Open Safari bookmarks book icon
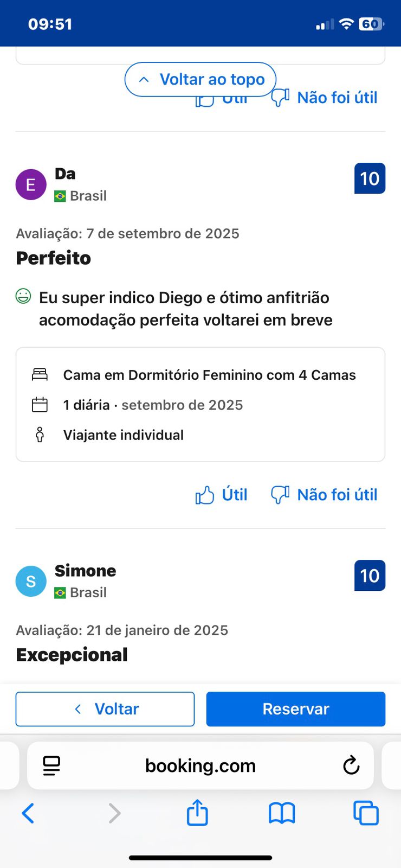 282,813
